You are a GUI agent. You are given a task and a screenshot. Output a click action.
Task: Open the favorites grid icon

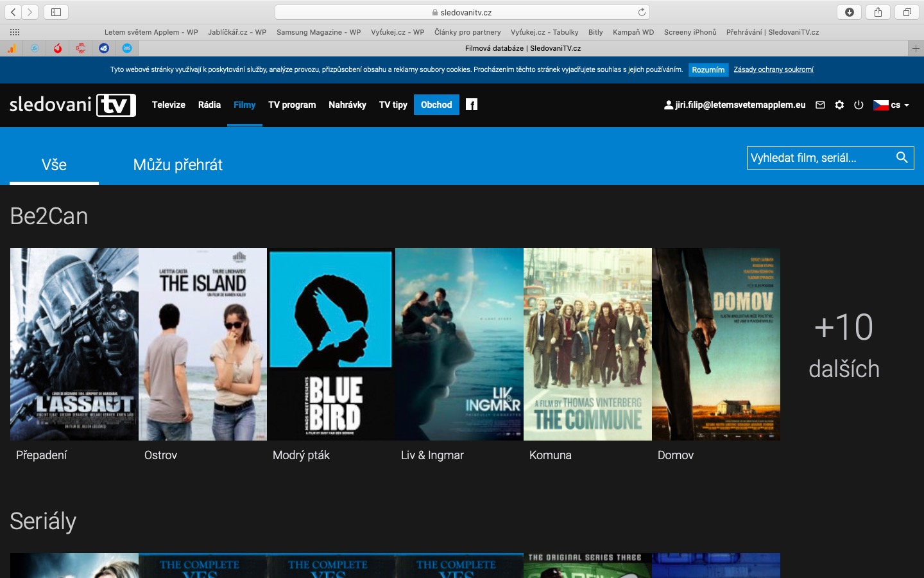tap(15, 32)
